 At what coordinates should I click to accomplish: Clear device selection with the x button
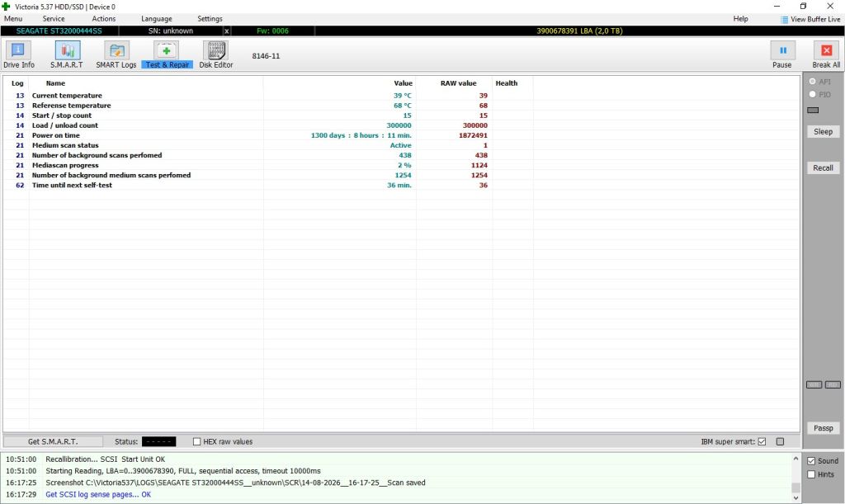pos(227,31)
